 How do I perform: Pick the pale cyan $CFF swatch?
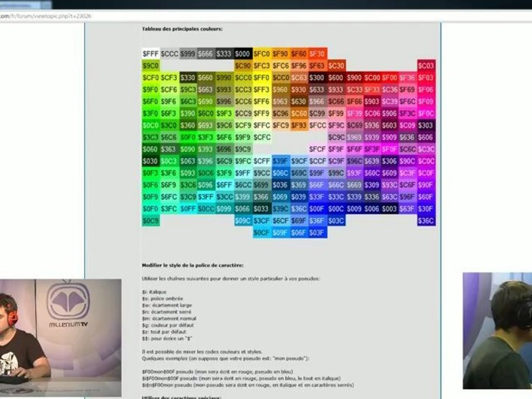pyautogui.click(x=261, y=161)
